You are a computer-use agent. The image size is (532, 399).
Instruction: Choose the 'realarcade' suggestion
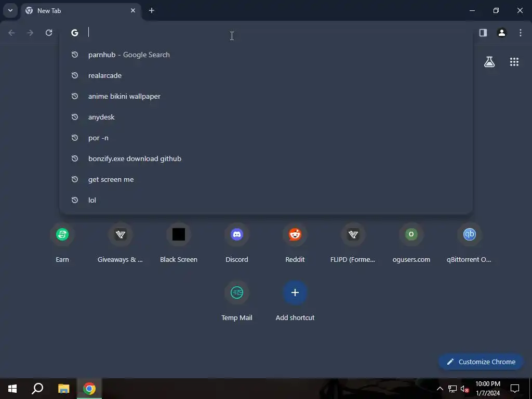266,75
